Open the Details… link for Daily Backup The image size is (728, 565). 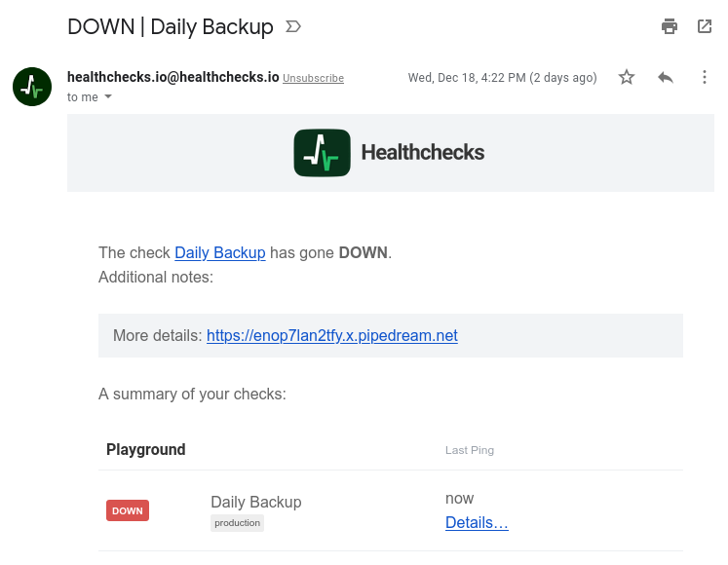pyautogui.click(x=477, y=522)
